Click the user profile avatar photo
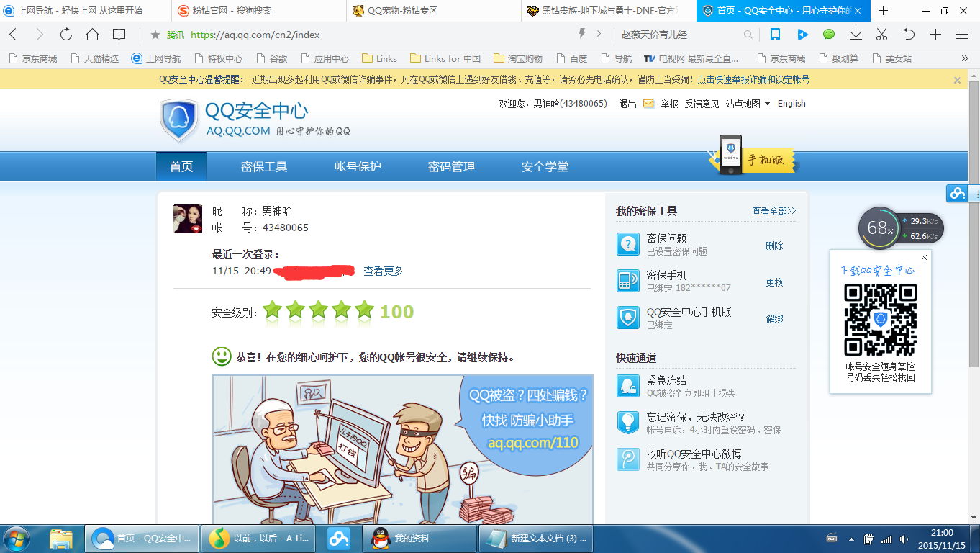The image size is (980, 553). [x=188, y=219]
